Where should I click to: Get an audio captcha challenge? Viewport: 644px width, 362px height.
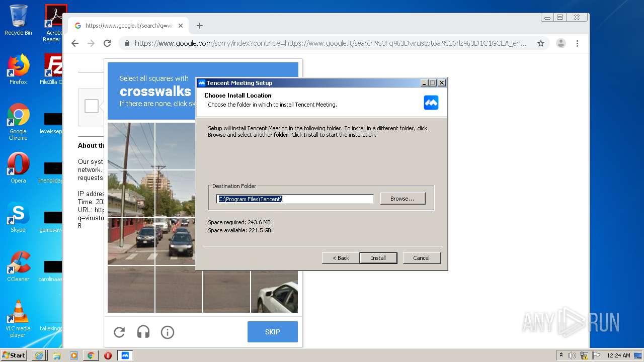point(143,332)
